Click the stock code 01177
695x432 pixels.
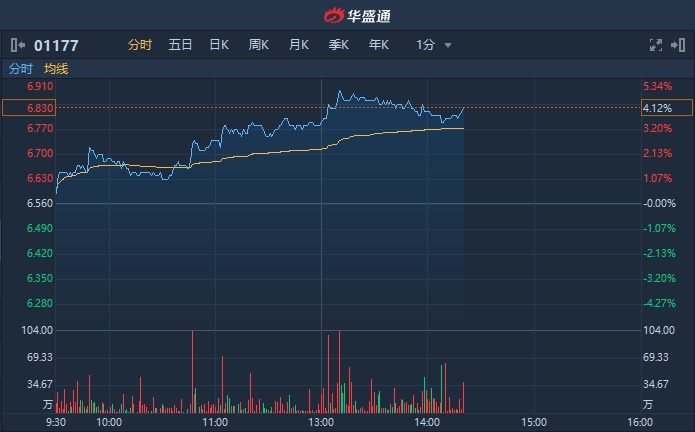(56, 45)
